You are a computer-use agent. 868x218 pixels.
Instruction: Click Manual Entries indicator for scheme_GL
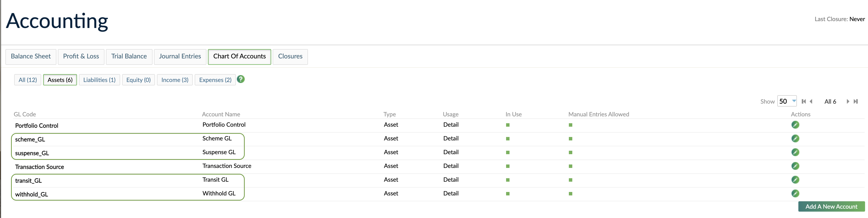(571, 139)
